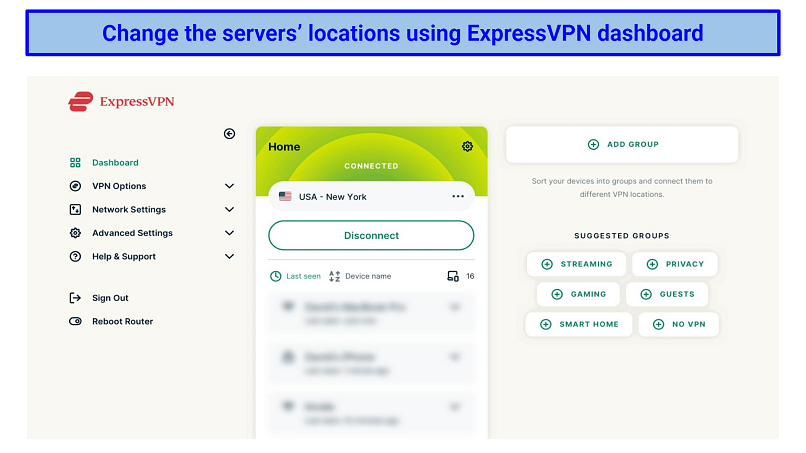Open Network Settings in the sidebar
The image size is (806, 453).
[x=129, y=209]
